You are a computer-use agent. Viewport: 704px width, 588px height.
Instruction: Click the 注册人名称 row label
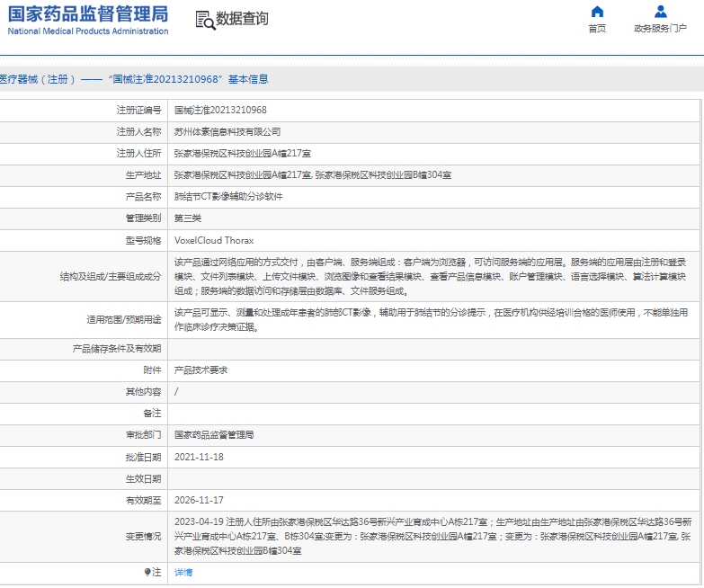point(138,132)
